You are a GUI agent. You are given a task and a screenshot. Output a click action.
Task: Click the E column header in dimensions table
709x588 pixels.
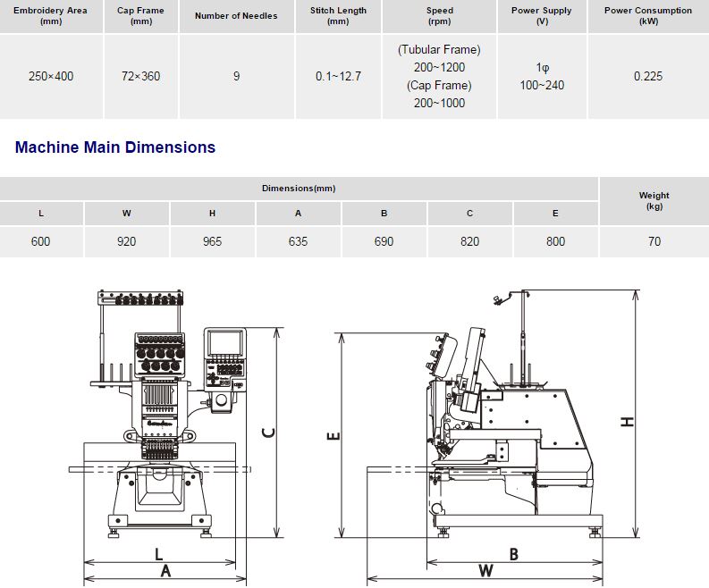click(555, 214)
